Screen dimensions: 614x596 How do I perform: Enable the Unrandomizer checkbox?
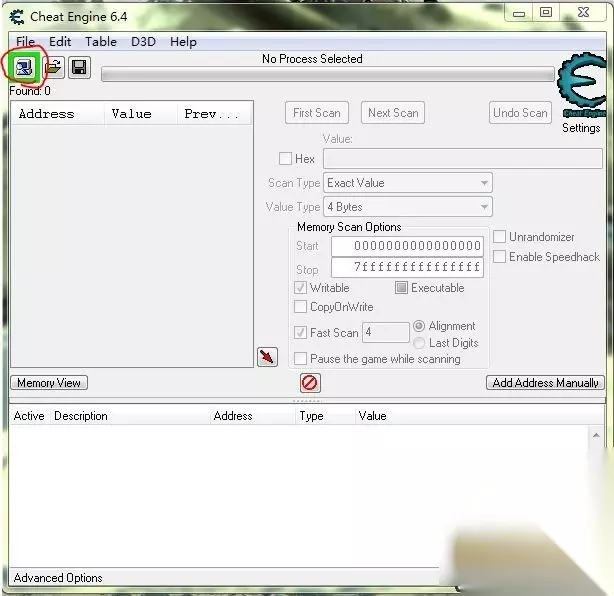pos(499,237)
